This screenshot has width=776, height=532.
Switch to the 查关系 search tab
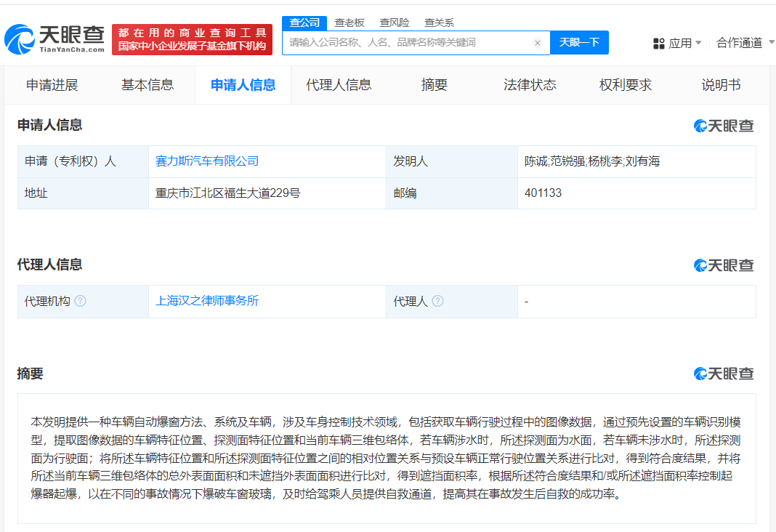[x=440, y=23]
